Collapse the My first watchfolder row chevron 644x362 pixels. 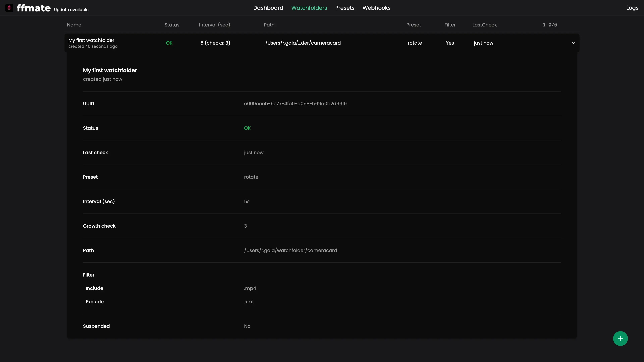(573, 43)
